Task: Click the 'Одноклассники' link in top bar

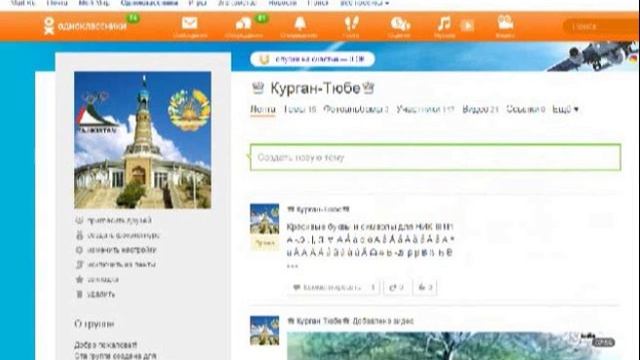Action: [149, 3]
